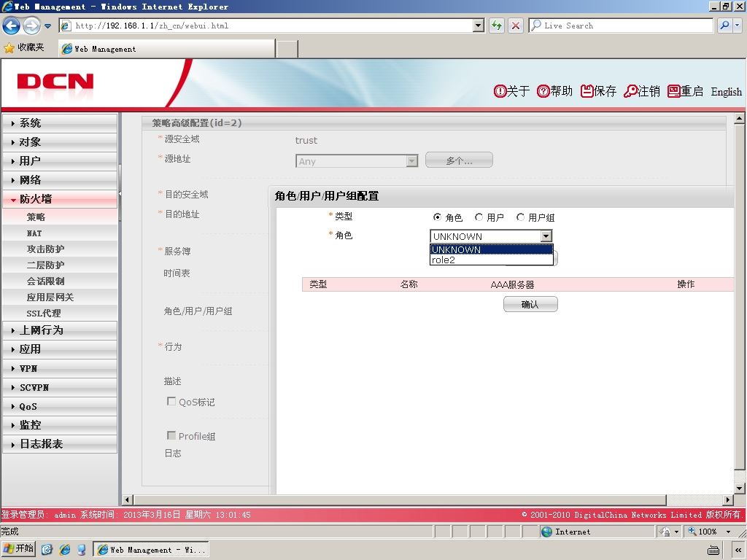Switch language via English link

[x=726, y=92]
